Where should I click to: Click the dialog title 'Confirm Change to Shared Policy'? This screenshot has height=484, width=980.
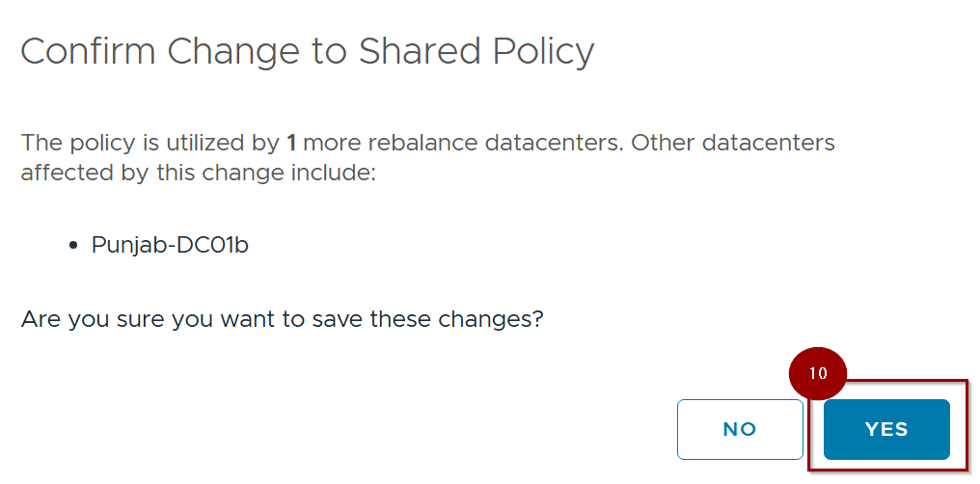click(307, 51)
